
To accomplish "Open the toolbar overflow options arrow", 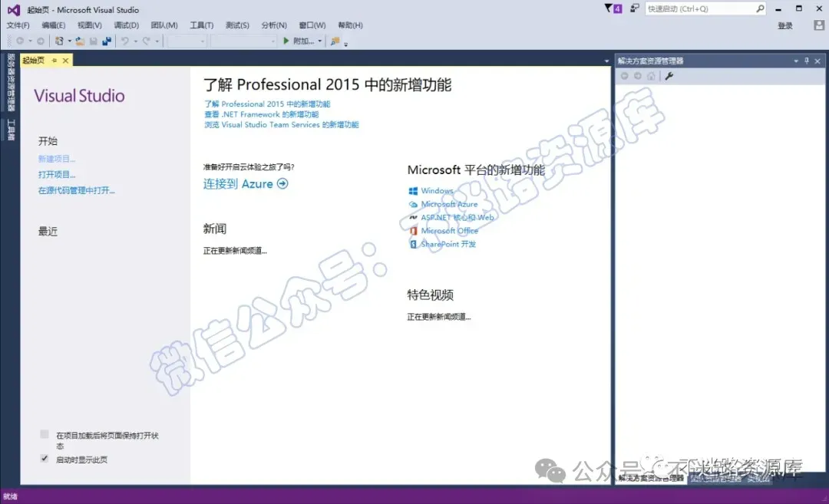I will coord(345,44).
